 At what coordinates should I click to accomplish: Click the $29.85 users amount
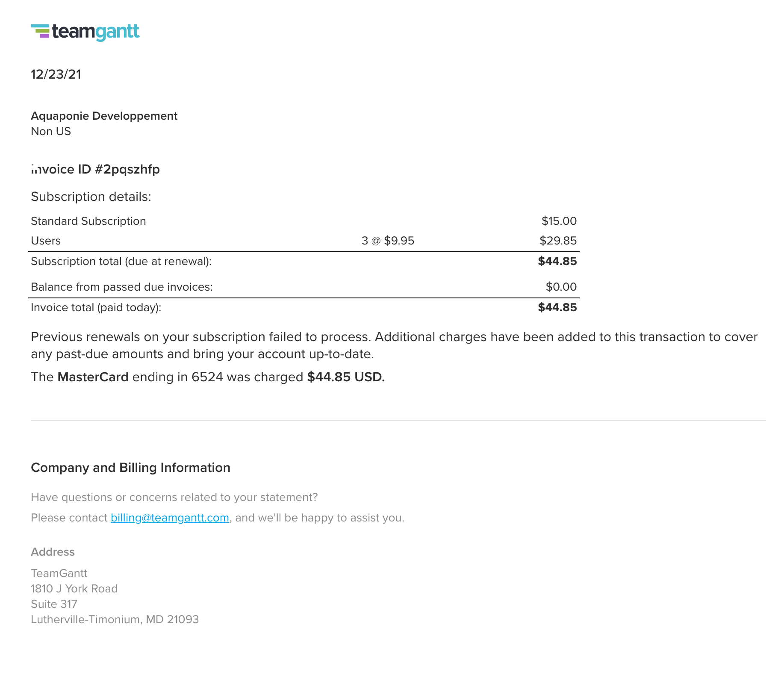coord(558,241)
